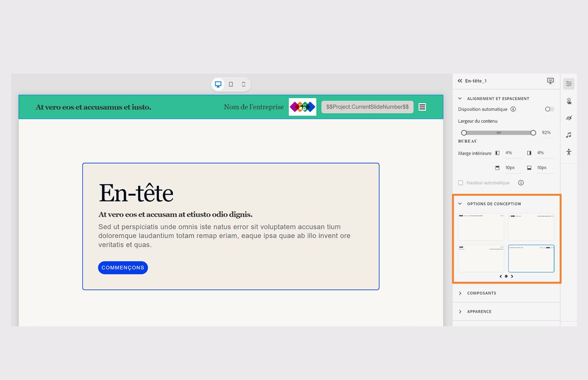Click the preview screen icon beside En-tête_1
Screen dimensions: 588x380
[550, 81]
